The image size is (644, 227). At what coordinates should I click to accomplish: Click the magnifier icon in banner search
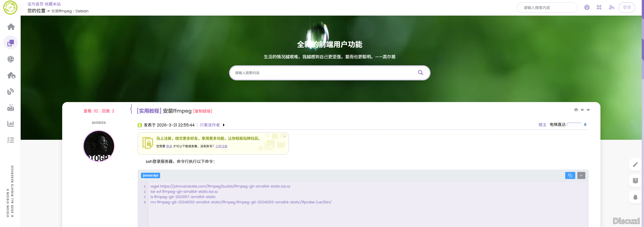point(420,73)
